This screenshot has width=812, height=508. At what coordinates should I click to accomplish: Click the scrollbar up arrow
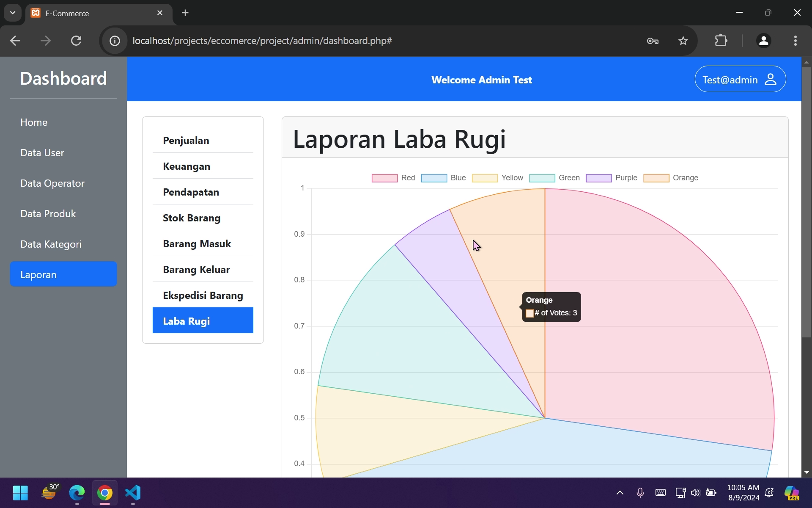tap(807, 62)
